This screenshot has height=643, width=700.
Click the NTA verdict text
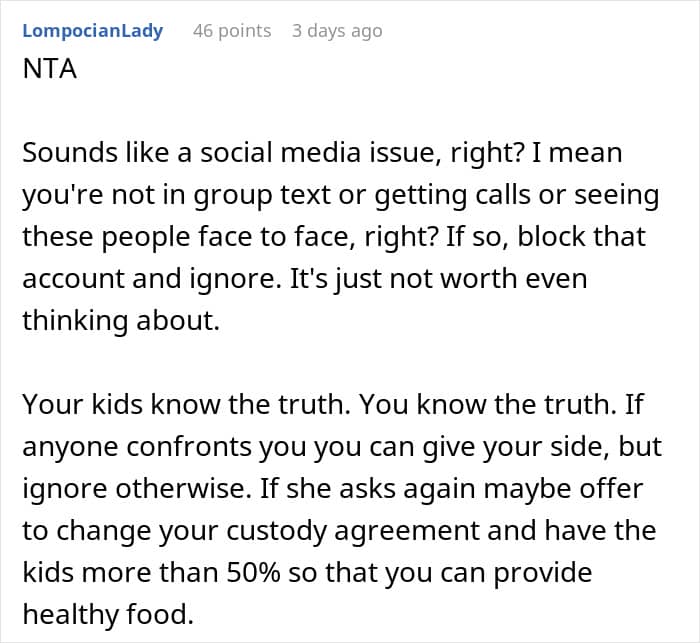[x=50, y=69]
